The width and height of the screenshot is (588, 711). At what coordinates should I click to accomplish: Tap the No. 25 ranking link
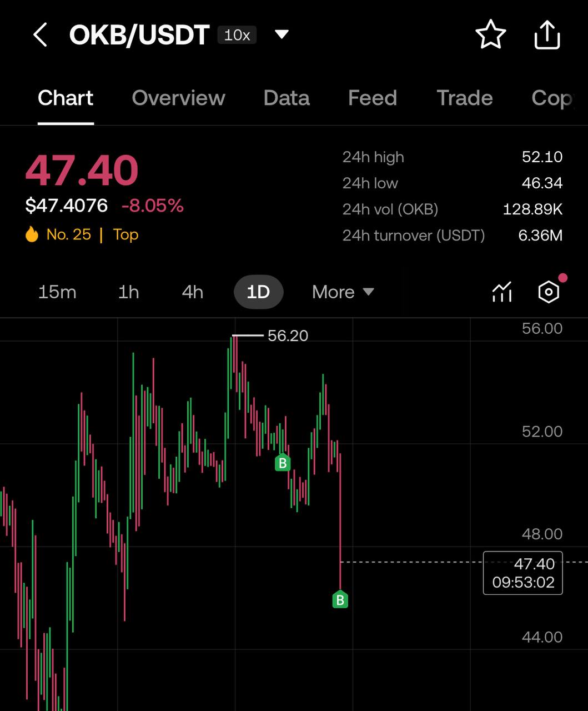tap(68, 234)
